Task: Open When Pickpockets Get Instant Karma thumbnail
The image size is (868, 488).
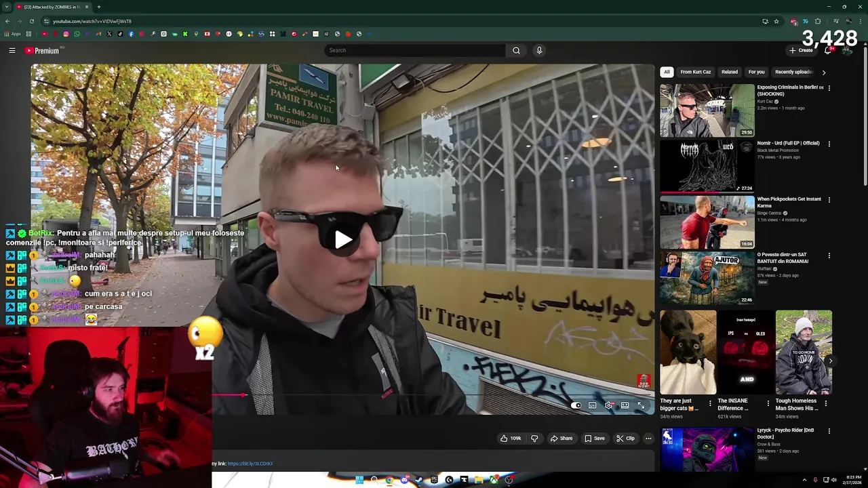Action: [x=707, y=222]
